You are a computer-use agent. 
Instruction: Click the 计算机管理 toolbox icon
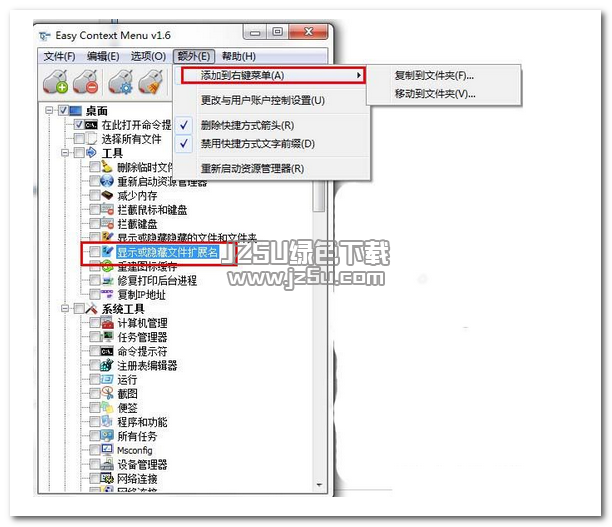[x=107, y=322]
